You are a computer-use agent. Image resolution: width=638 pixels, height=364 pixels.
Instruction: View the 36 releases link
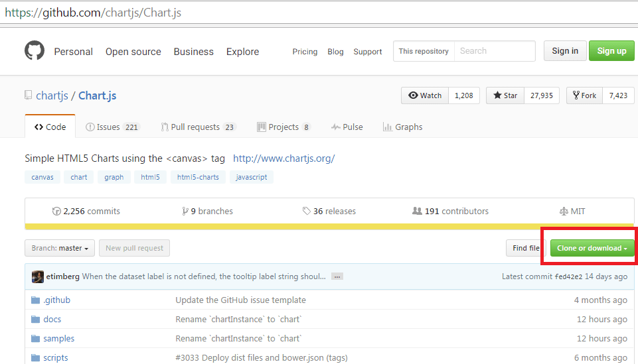coord(329,212)
